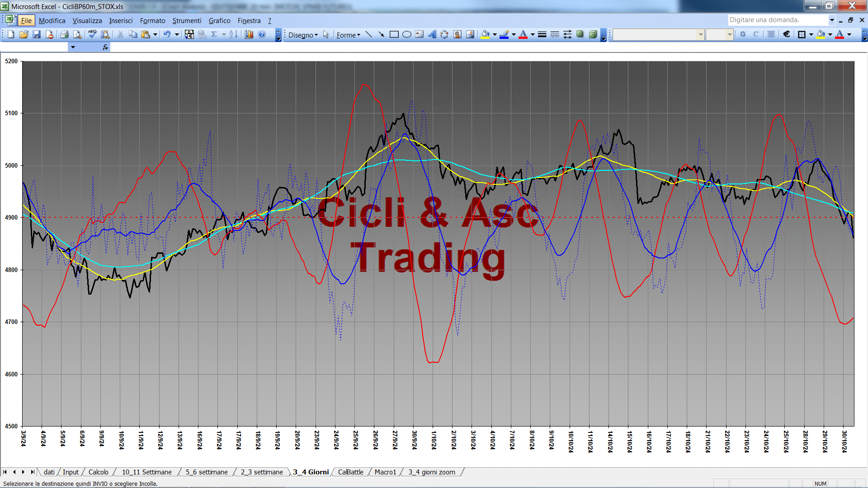Viewport: 868px width, 488px height.
Task: Expand the help question box dropdown
Action: pyautogui.click(x=831, y=20)
